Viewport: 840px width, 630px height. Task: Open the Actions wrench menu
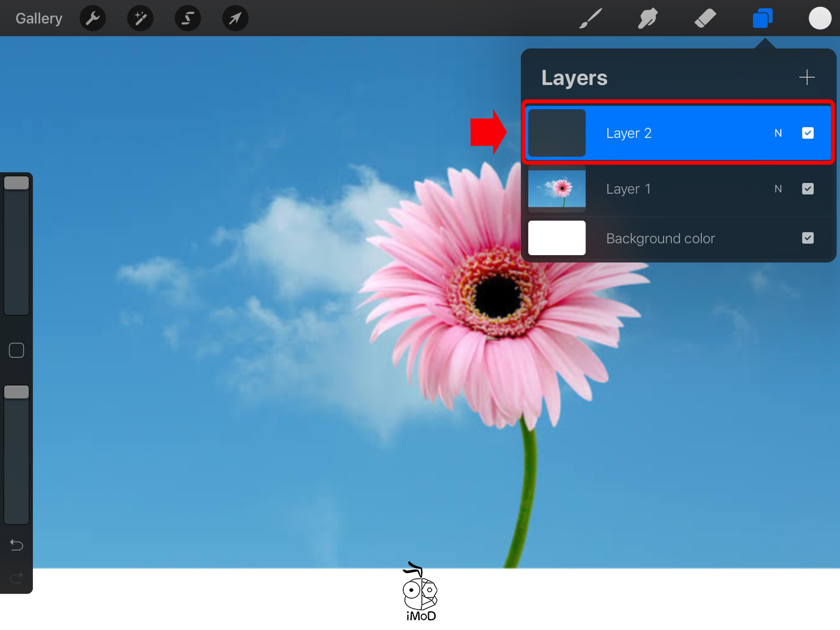coord(93,19)
